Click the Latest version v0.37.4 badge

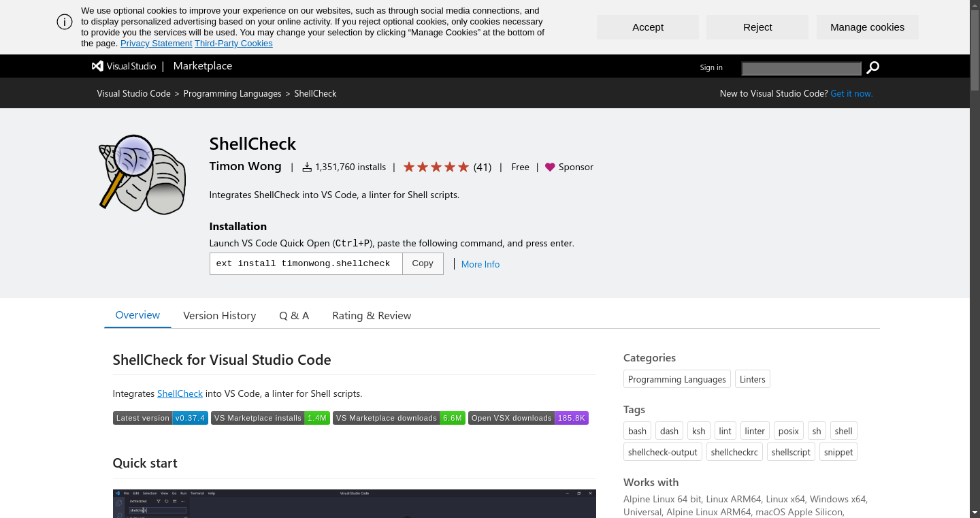[161, 418]
